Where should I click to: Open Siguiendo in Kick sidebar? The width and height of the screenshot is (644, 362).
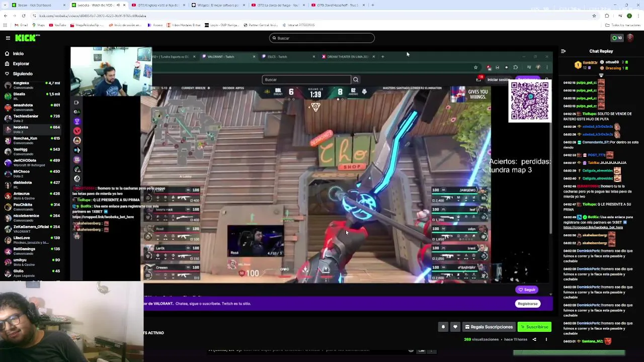pos(23,74)
